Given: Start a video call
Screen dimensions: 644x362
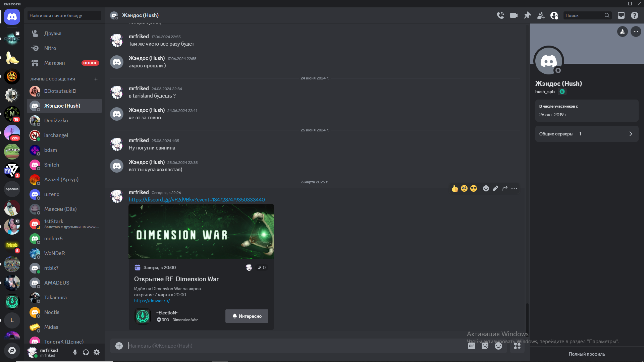Looking at the screenshot, I should click(x=514, y=15).
